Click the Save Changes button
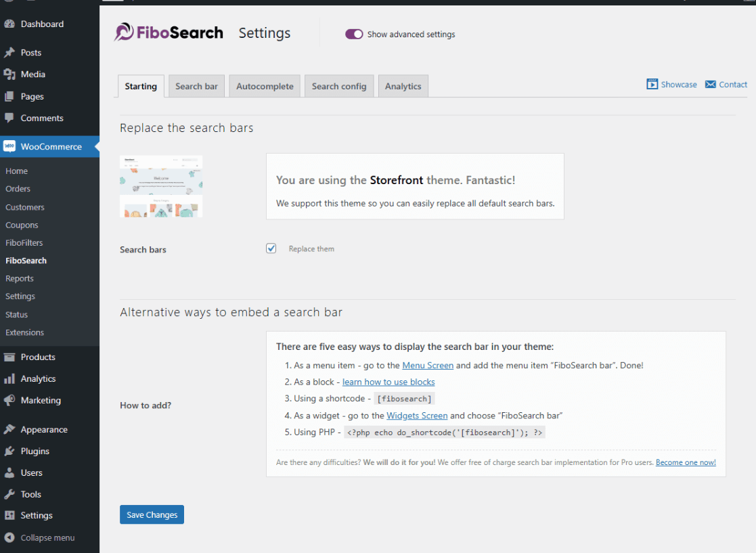 click(152, 514)
